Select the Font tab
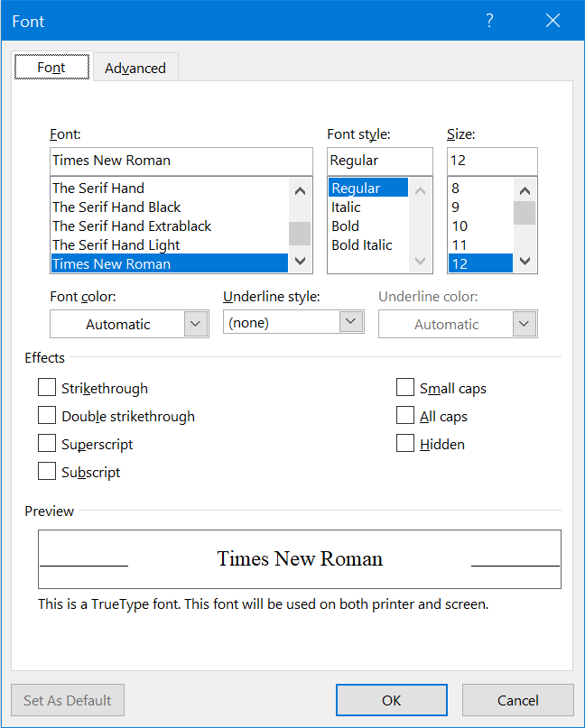The image size is (585, 728). (51, 68)
